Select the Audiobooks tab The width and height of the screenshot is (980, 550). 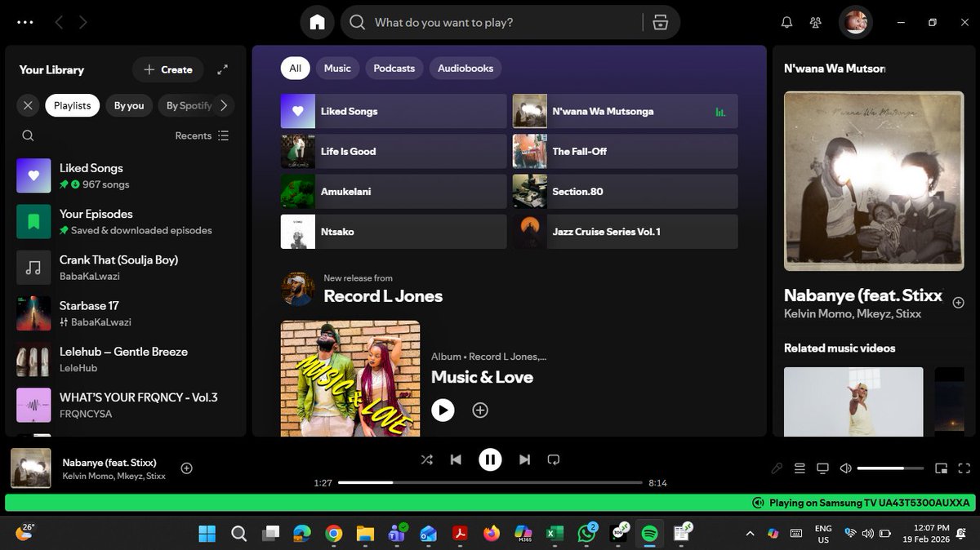[x=465, y=69]
